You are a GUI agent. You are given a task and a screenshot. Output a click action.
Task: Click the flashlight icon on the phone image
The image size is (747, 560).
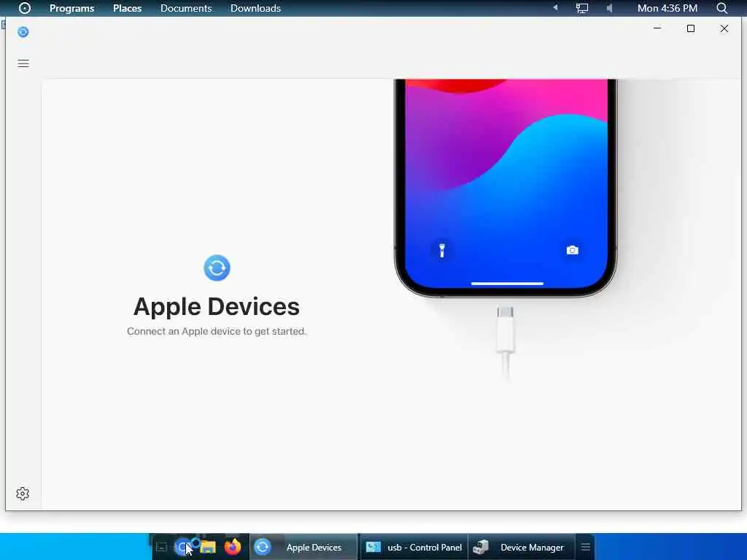pyautogui.click(x=441, y=250)
